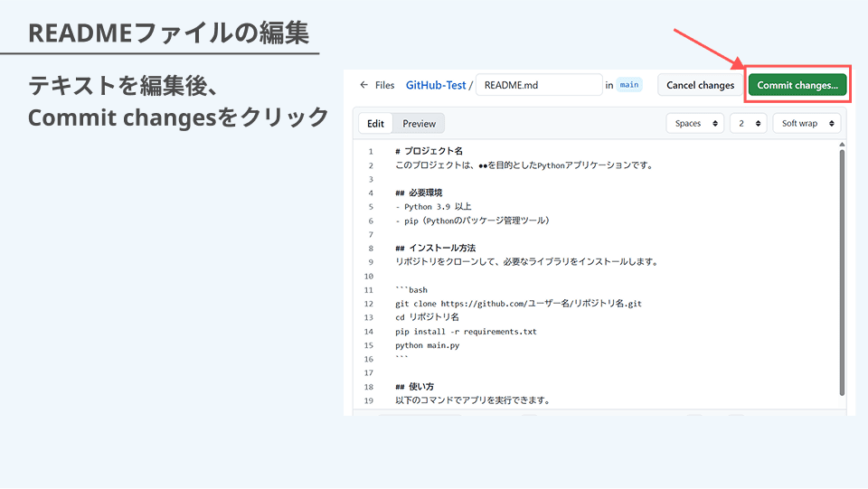Click the README.md filename input field
This screenshot has width=868, height=489.
coord(539,85)
